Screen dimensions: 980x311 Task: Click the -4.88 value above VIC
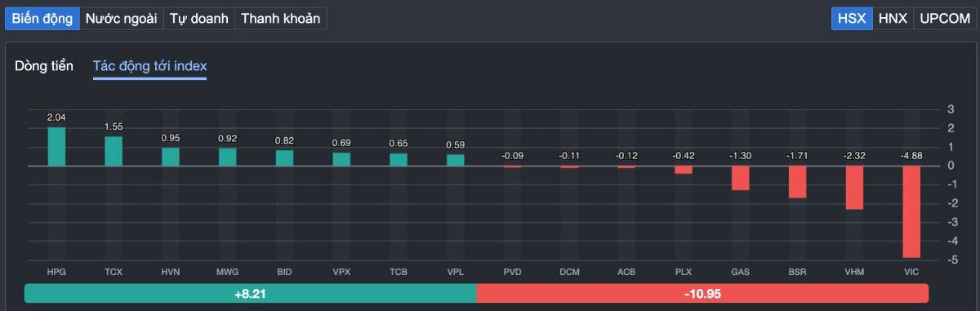point(911,155)
